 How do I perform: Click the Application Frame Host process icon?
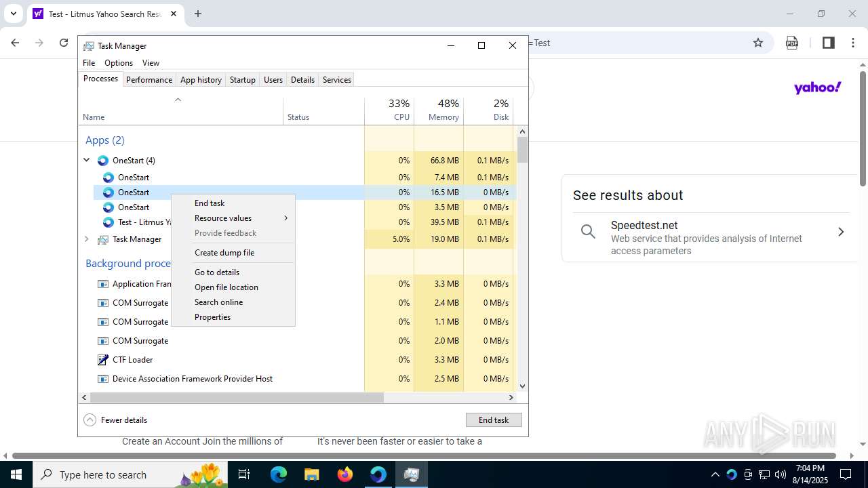coord(103,284)
